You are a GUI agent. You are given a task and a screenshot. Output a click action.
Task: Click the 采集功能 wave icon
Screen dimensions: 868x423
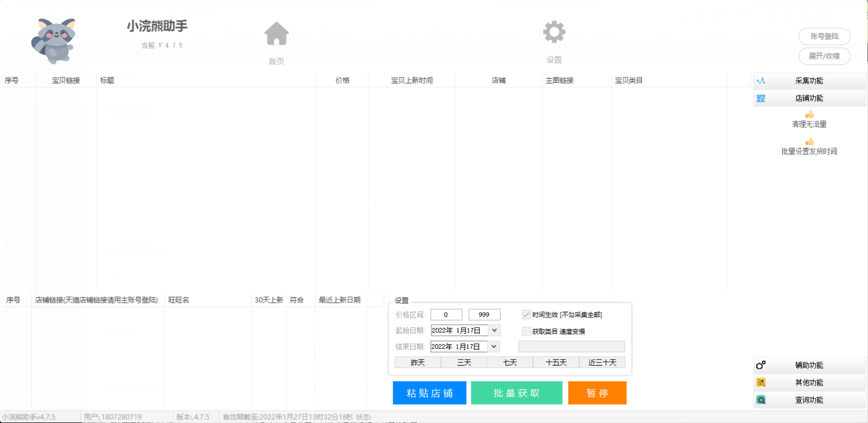tap(761, 81)
